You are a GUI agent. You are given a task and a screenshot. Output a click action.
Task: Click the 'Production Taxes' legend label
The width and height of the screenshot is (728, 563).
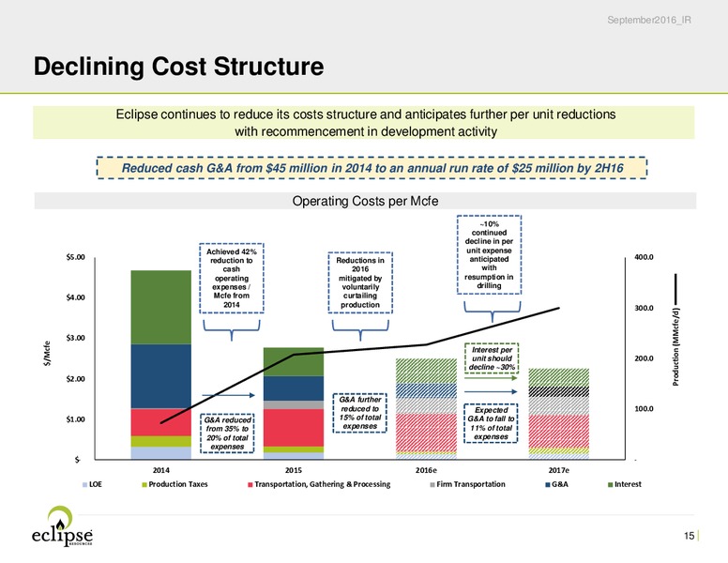pos(178,484)
